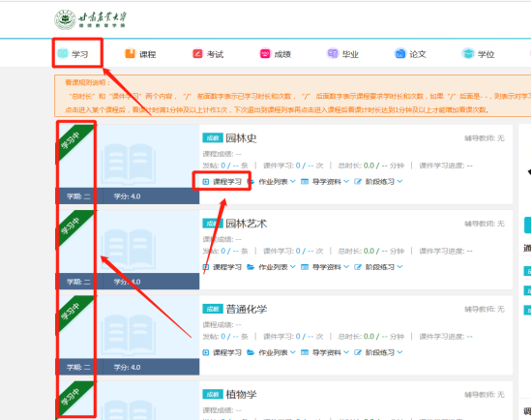Click 学习中 ribbon on 园林艺术 card

pos(71,225)
